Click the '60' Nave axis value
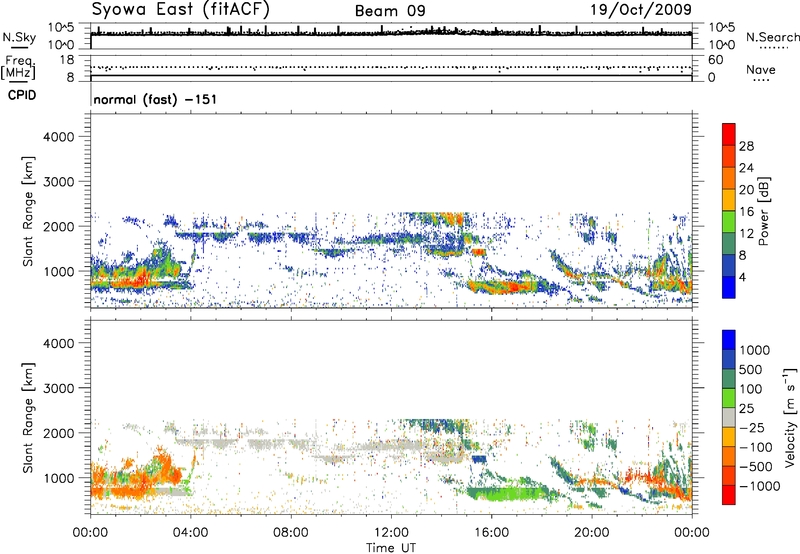800x554 pixels. pos(716,60)
